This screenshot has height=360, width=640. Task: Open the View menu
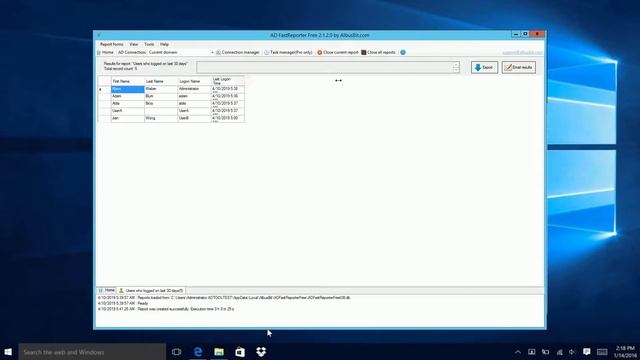133,44
